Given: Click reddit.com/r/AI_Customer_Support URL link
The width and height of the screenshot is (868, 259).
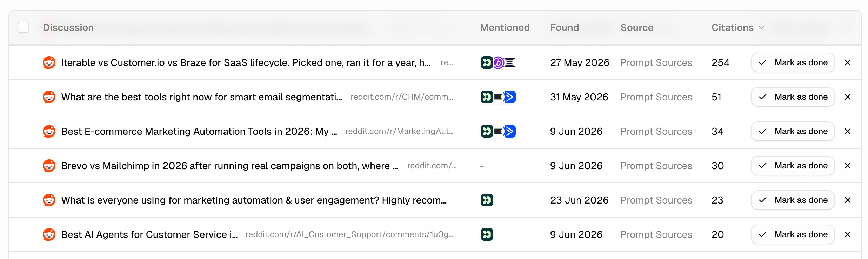Looking at the screenshot, I should [x=349, y=234].
